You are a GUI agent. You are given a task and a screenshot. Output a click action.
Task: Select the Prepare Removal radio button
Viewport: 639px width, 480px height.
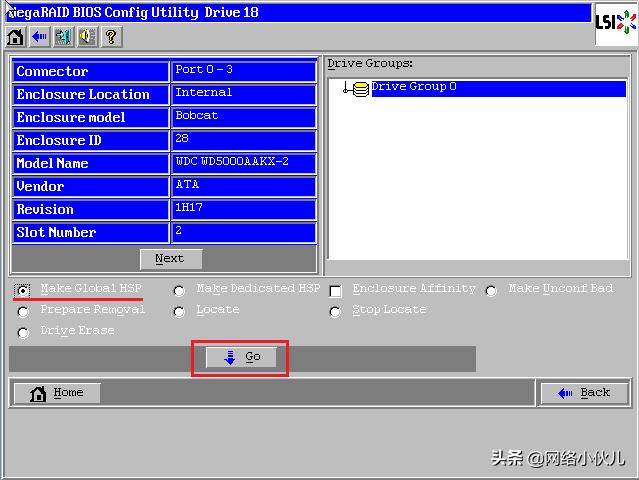(23, 312)
